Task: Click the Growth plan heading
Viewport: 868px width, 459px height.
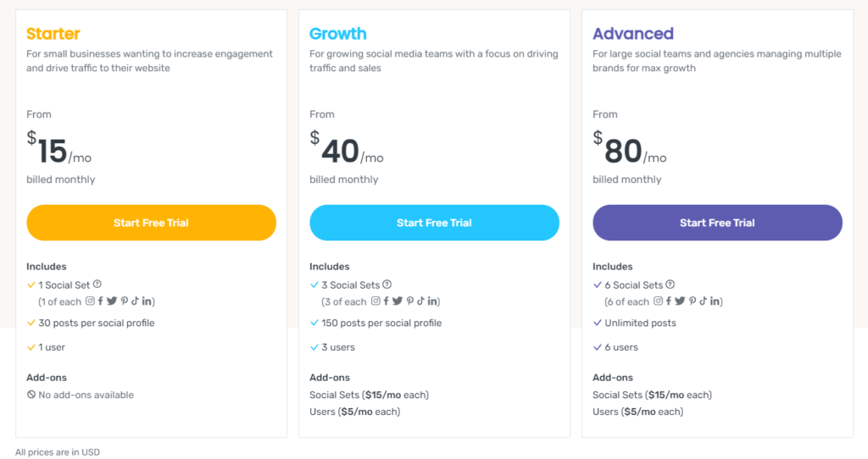Action: [337, 34]
